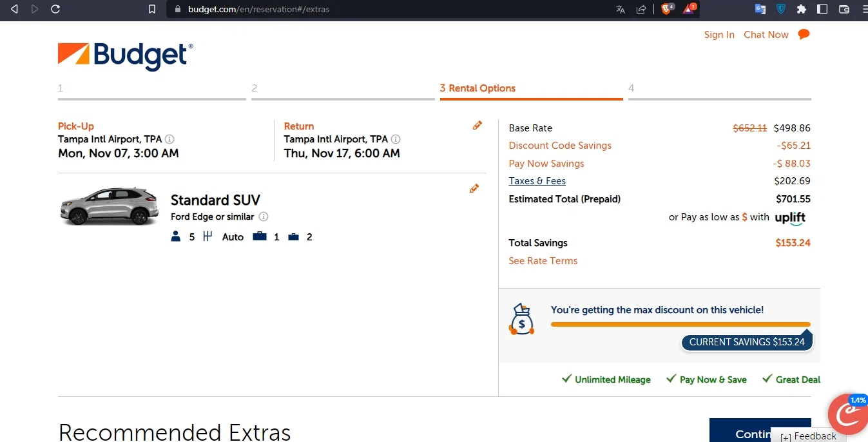This screenshot has width=868, height=442.
Task: Edit the pick-up and return details
Action: coord(477,126)
